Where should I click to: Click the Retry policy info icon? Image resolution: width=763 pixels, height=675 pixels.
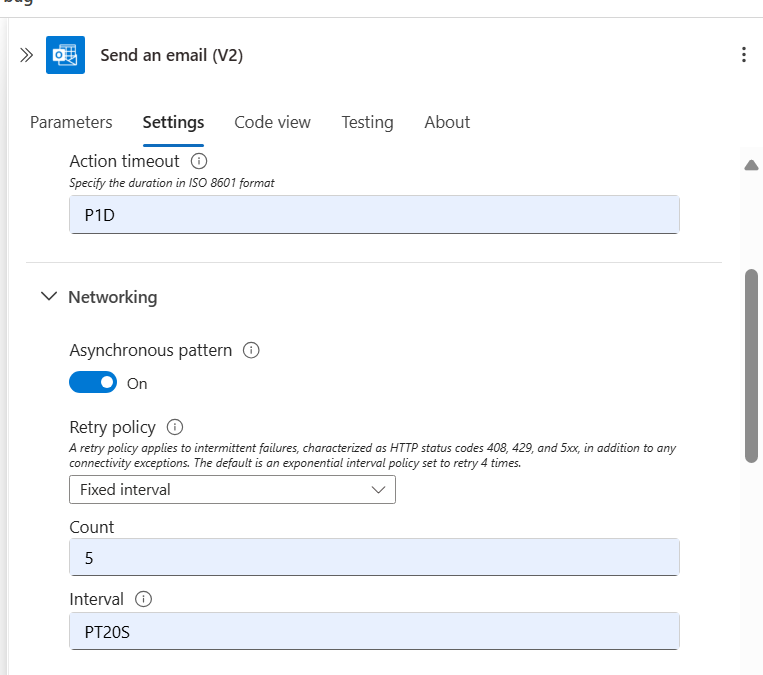pos(175,426)
